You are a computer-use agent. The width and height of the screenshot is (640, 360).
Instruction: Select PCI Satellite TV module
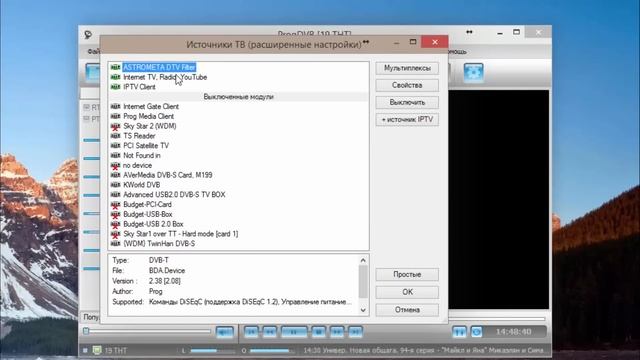click(x=146, y=146)
